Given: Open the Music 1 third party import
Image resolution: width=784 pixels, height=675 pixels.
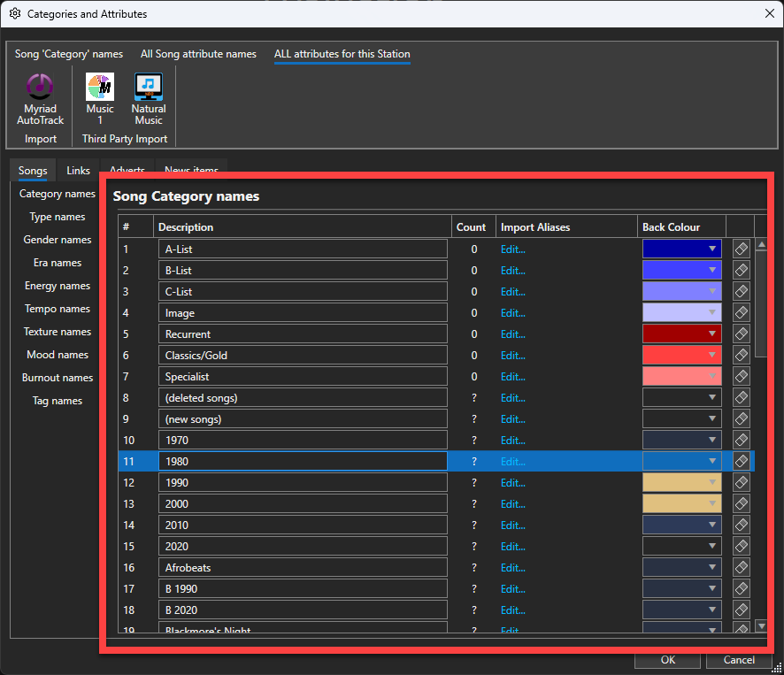Looking at the screenshot, I should 100,88.
